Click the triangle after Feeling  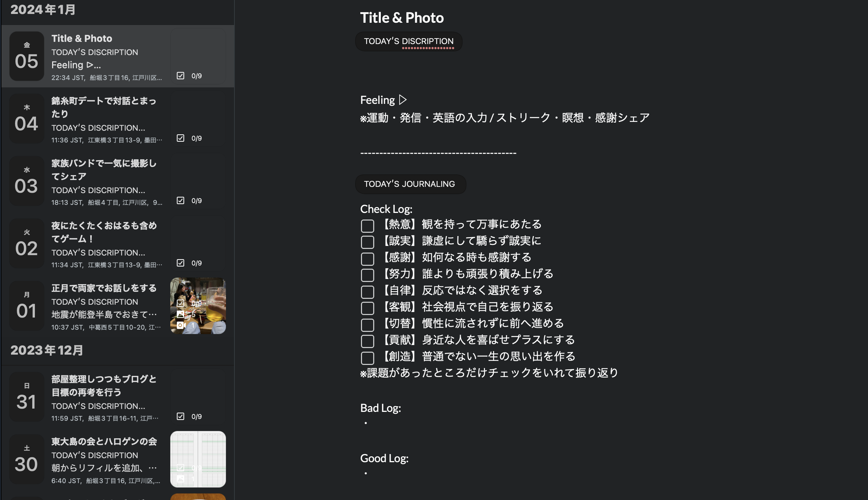click(403, 100)
